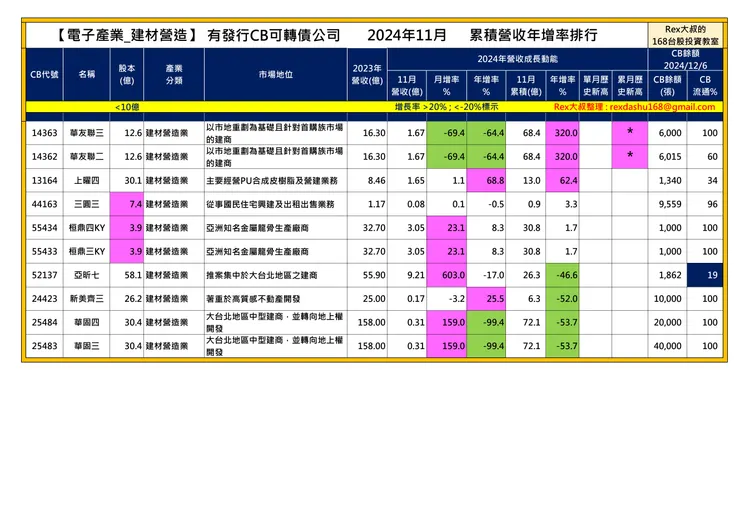Click the dark blue 19 circulation cell
Image resolution: width=740 pixels, height=523 pixels.
705,275
